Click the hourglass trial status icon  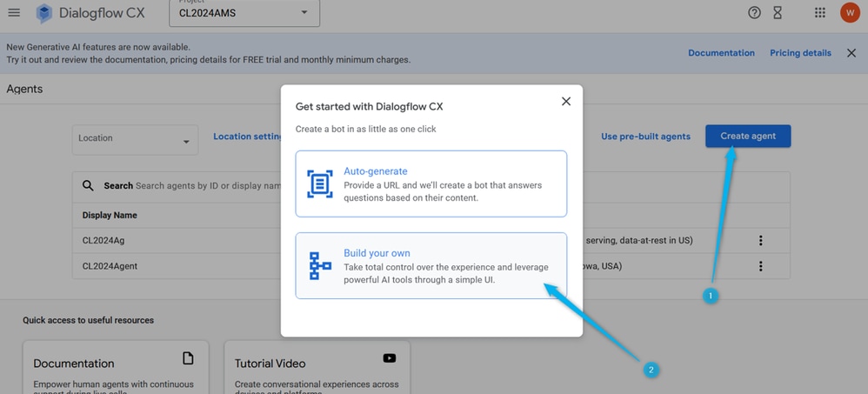tap(778, 13)
